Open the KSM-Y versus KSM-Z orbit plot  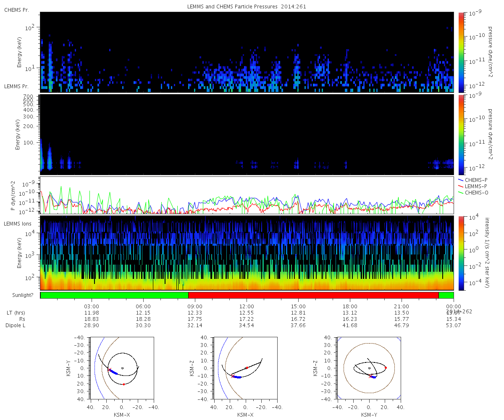(369, 368)
